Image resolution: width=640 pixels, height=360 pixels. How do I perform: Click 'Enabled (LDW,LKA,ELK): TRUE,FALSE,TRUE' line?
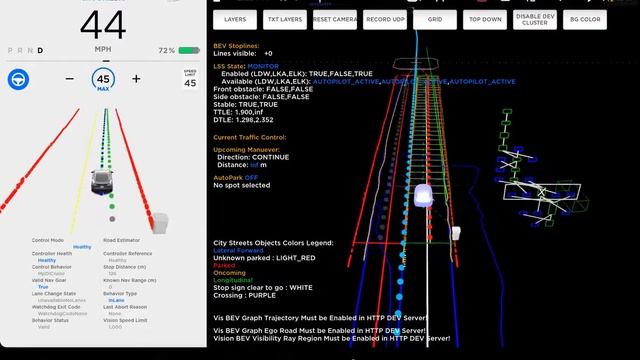click(297, 74)
